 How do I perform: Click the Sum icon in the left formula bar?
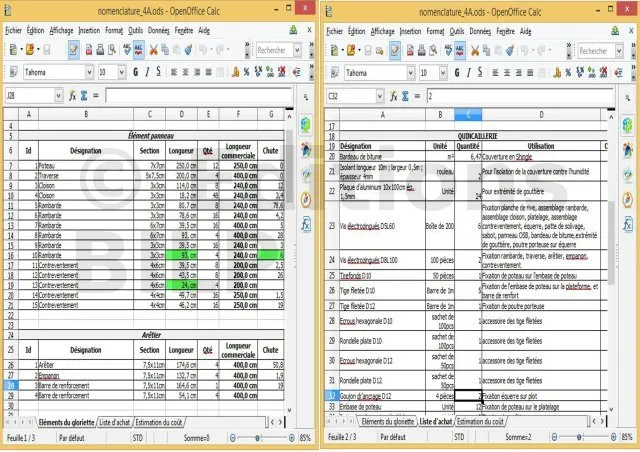click(83, 96)
